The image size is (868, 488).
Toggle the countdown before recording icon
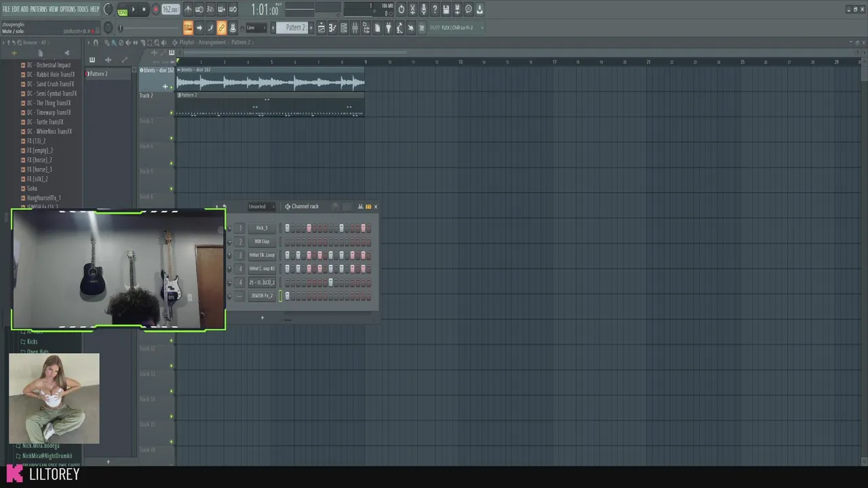[x=210, y=9]
